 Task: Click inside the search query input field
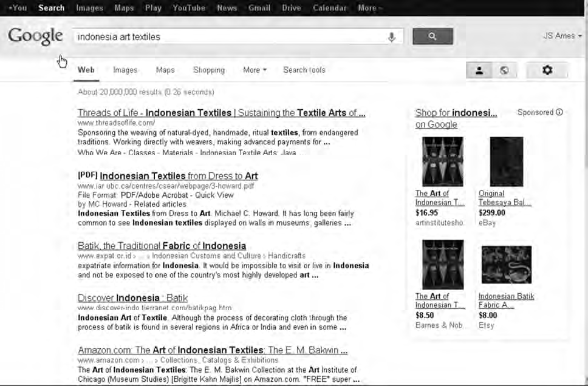tap(231, 37)
